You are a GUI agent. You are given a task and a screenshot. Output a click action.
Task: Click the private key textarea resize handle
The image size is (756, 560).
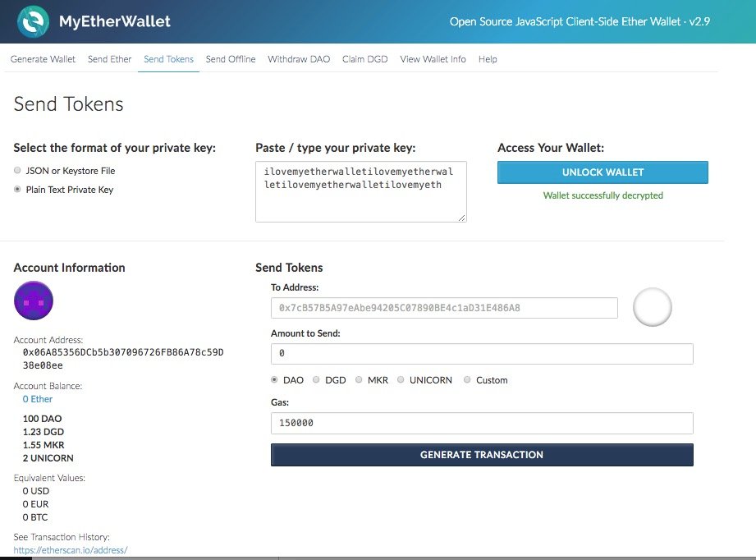click(x=462, y=218)
